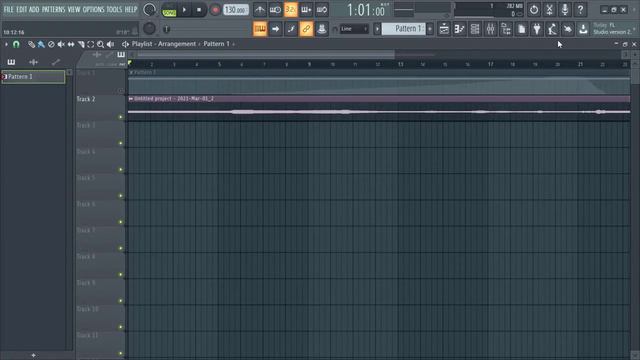The width and height of the screenshot is (640, 360).
Task: Click the plus button next to Pattern 1 selector
Action: click(430, 29)
